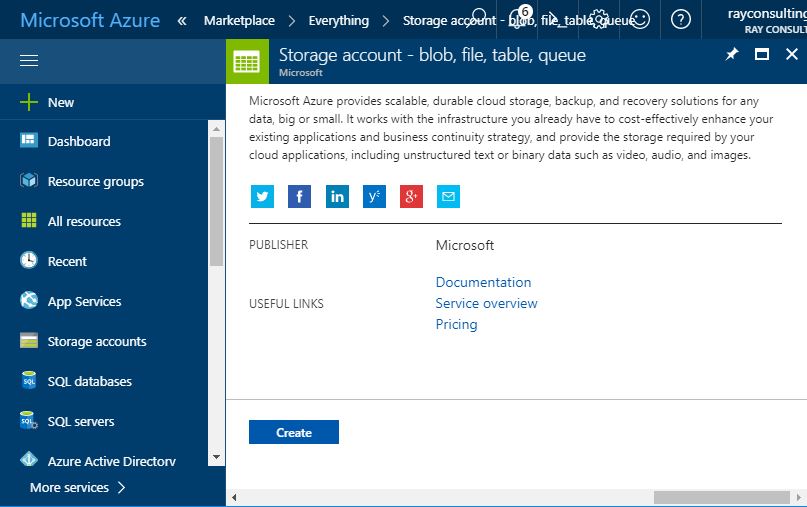Viewport: 807px width, 507px height.
Task: Click the sidebar vertical scrollbar thumb
Action: [x=216, y=201]
